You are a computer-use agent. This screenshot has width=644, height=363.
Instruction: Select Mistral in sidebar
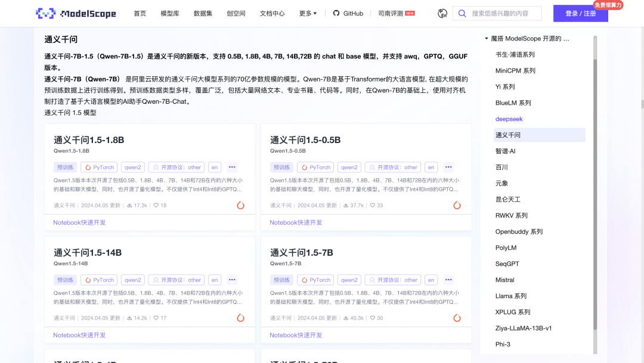(505, 280)
